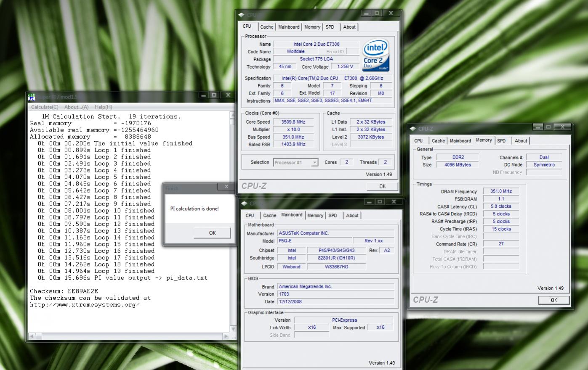Select CPU tab in Memory CPU-Z window

(x=418, y=141)
